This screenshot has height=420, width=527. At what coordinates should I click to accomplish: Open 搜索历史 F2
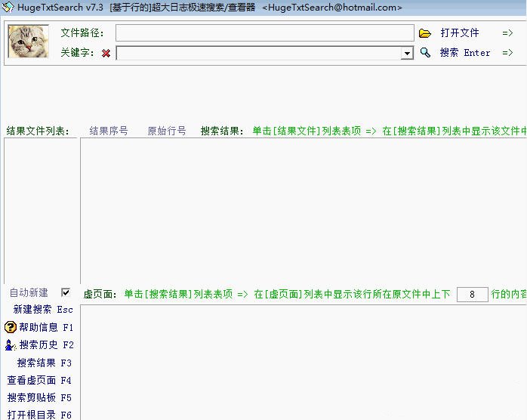(x=46, y=344)
